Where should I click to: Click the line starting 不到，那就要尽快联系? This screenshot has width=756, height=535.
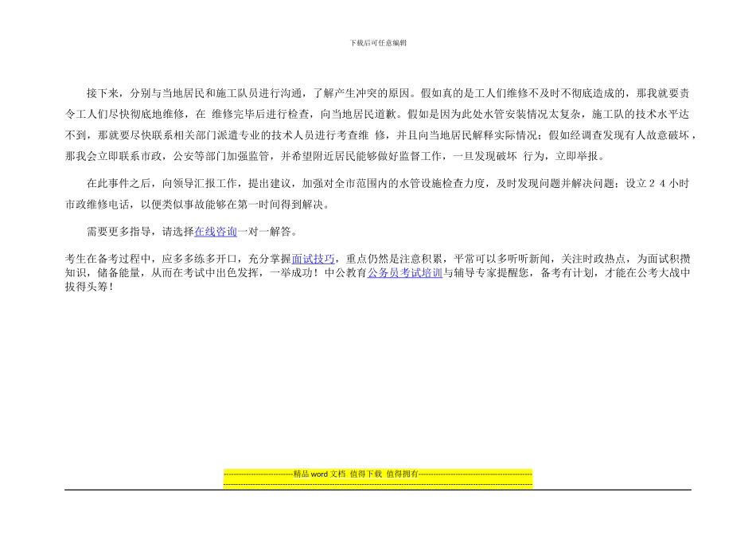tap(381, 135)
